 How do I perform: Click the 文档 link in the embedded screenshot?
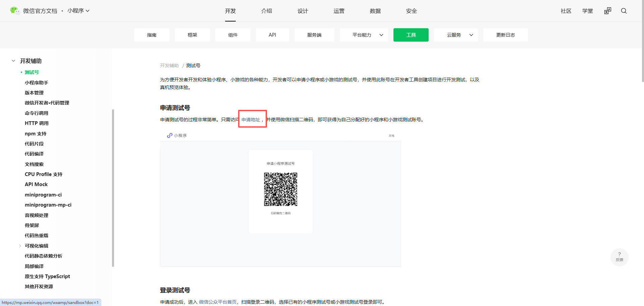tap(391, 136)
